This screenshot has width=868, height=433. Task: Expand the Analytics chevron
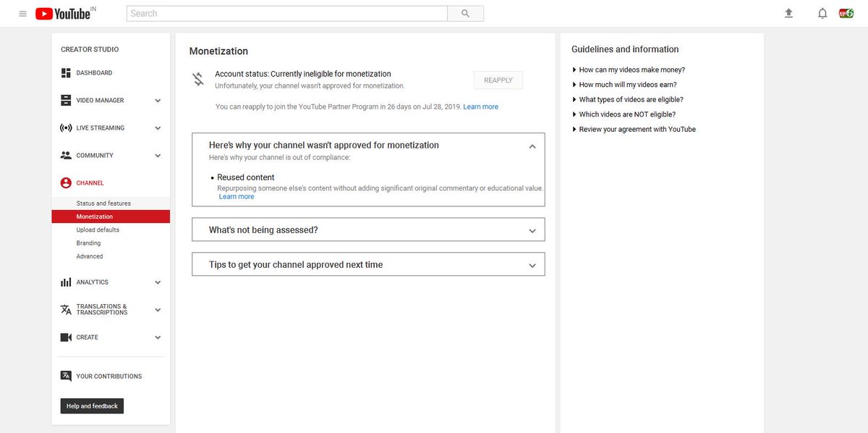point(158,282)
